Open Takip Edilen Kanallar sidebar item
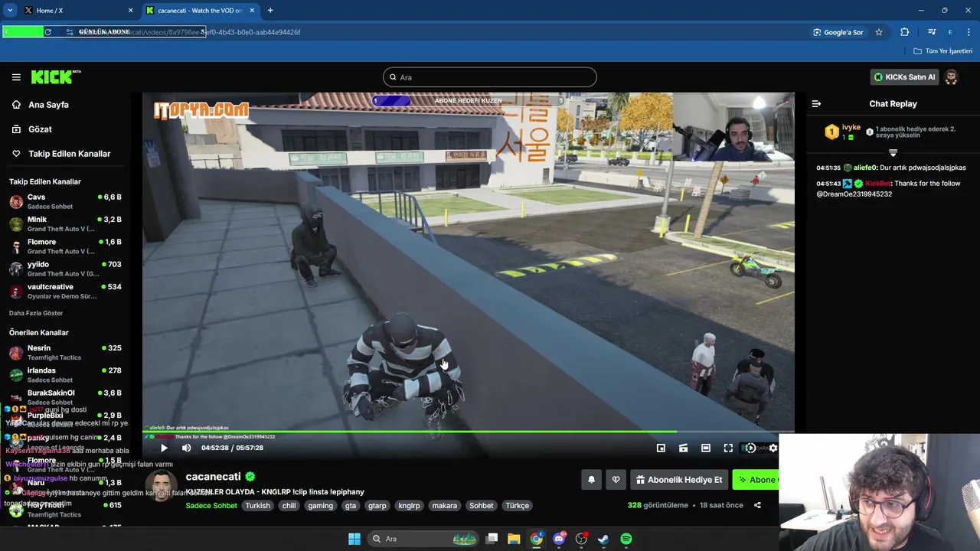The width and height of the screenshot is (980, 551). [x=69, y=154]
